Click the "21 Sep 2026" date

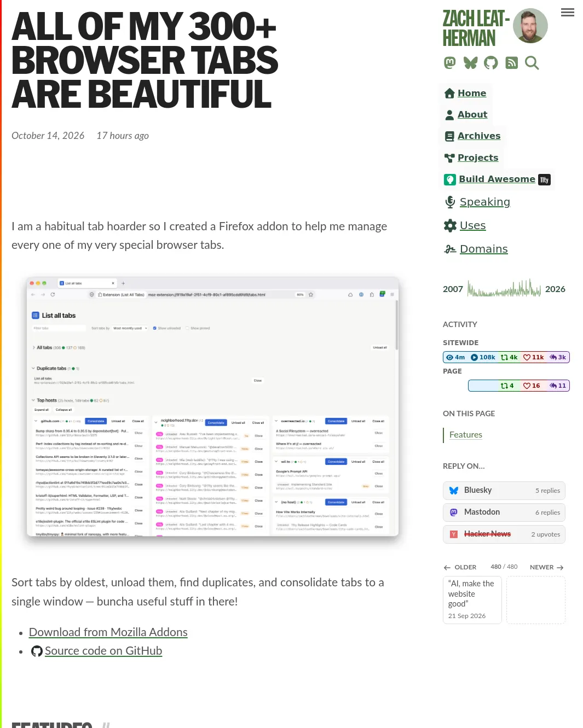[x=467, y=616]
